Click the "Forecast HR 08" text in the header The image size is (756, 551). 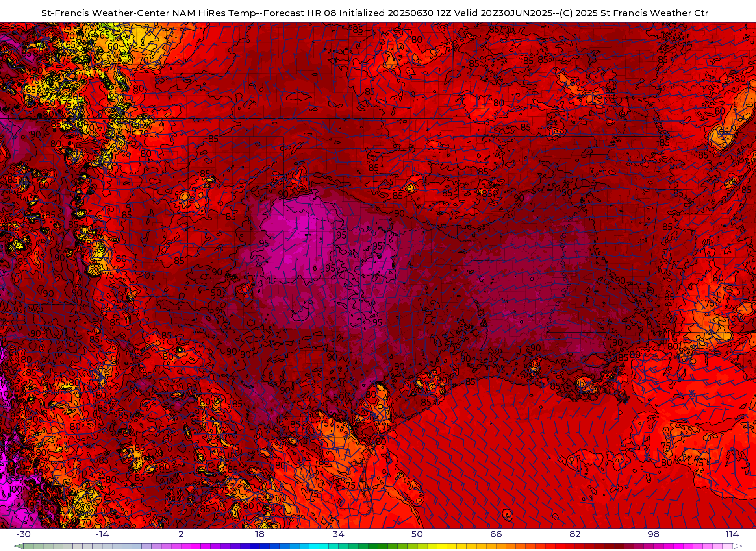(300, 13)
